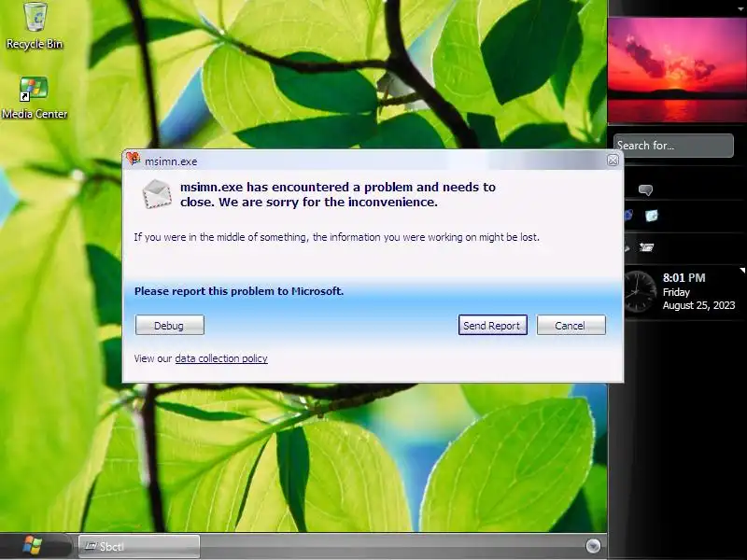Click the Send Report button
The height and width of the screenshot is (560, 747).
(x=493, y=325)
